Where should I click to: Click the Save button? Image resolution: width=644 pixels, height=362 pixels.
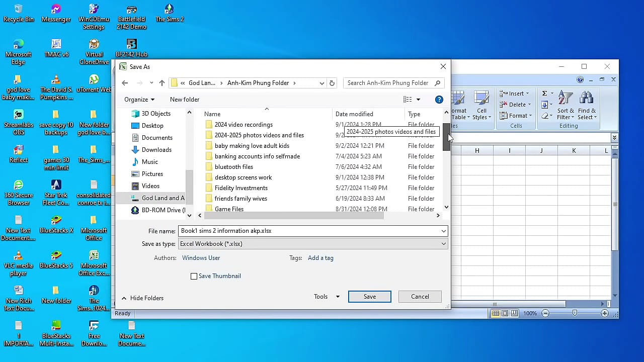point(370,297)
